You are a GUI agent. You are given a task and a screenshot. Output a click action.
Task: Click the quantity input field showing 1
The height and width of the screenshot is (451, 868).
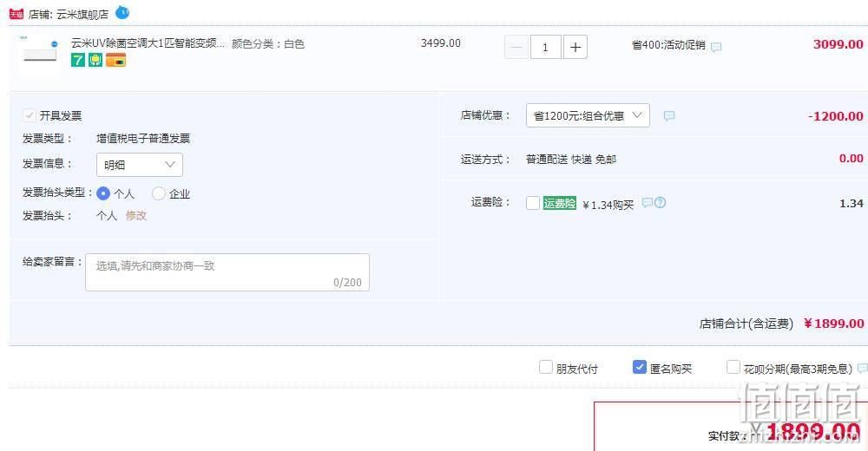[x=545, y=47]
